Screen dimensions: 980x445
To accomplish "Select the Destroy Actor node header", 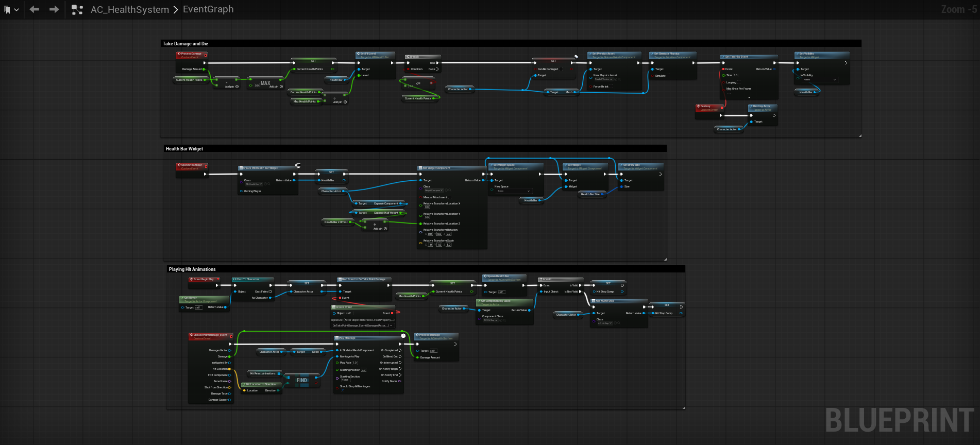I will (x=763, y=108).
